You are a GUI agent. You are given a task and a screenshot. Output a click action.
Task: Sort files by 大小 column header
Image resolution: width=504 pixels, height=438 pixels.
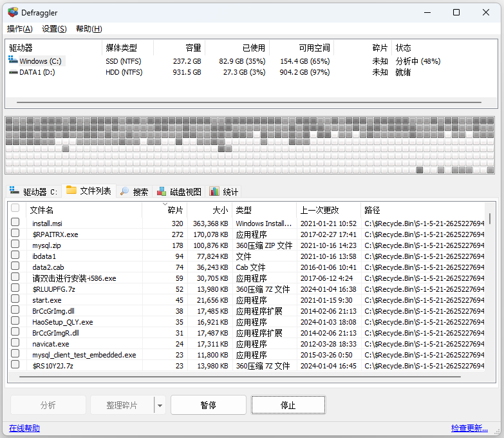[x=220, y=210]
